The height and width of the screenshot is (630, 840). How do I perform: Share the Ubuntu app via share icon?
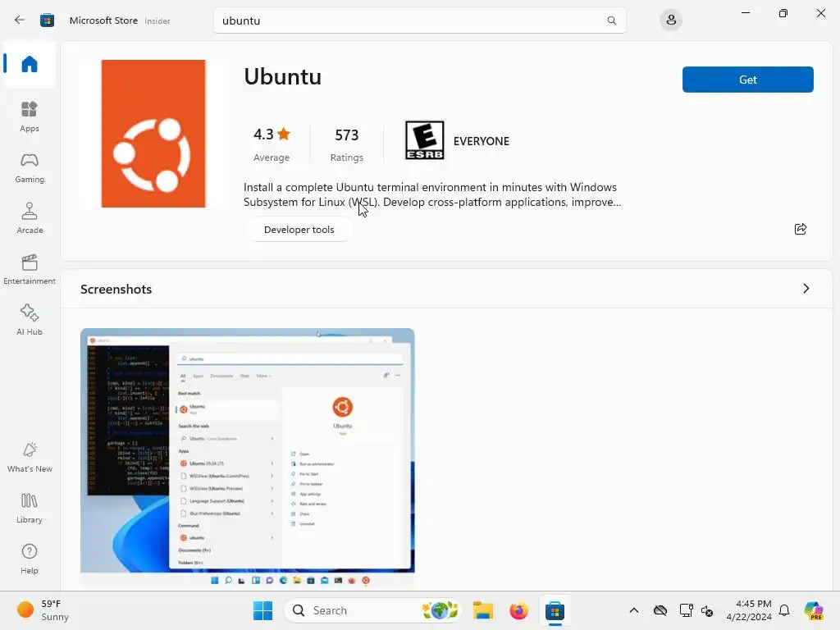(801, 230)
